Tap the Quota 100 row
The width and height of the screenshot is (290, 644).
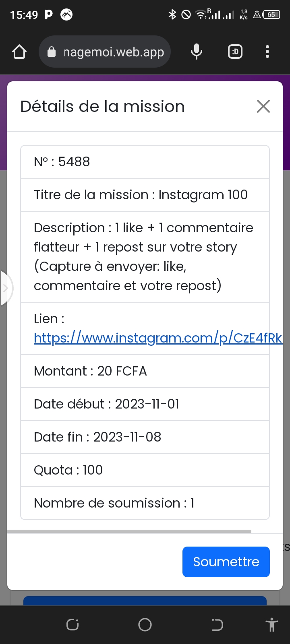click(145, 470)
